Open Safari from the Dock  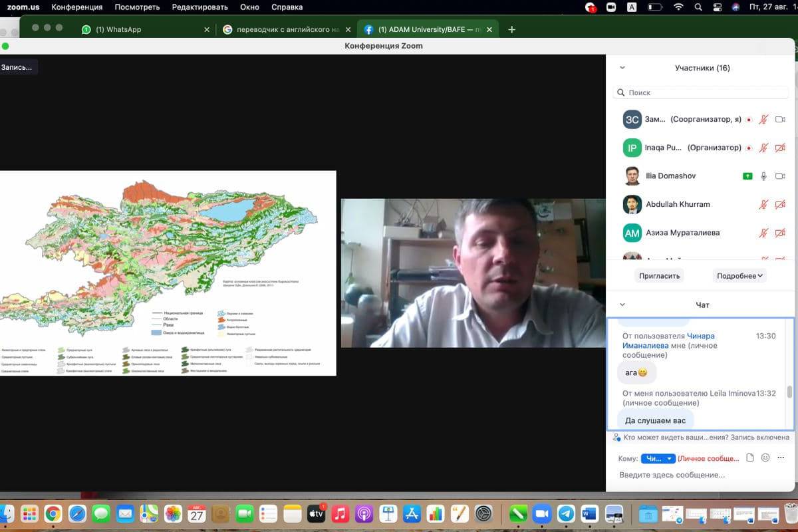coord(77,513)
